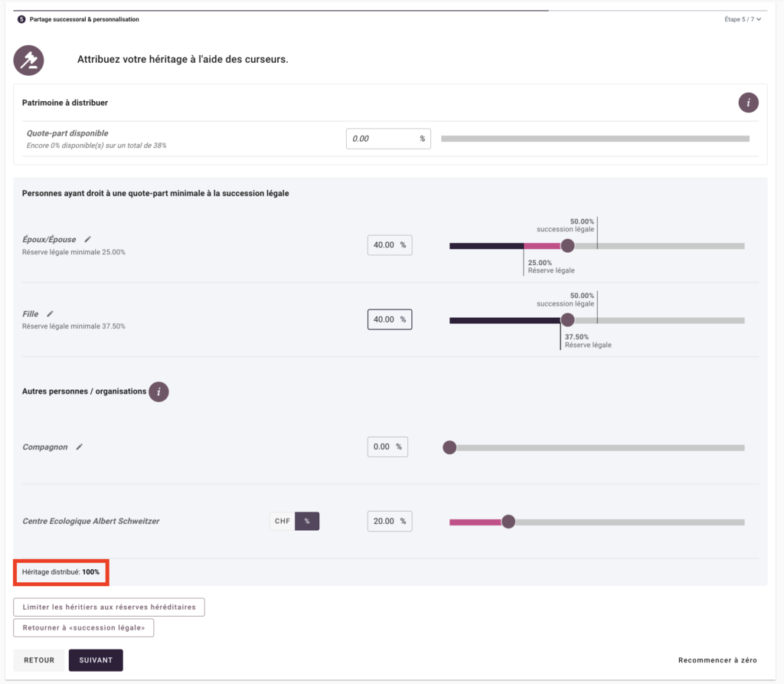The height and width of the screenshot is (684, 784).
Task: Click the gavel icon next to heading
Action: (x=29, y=60)
